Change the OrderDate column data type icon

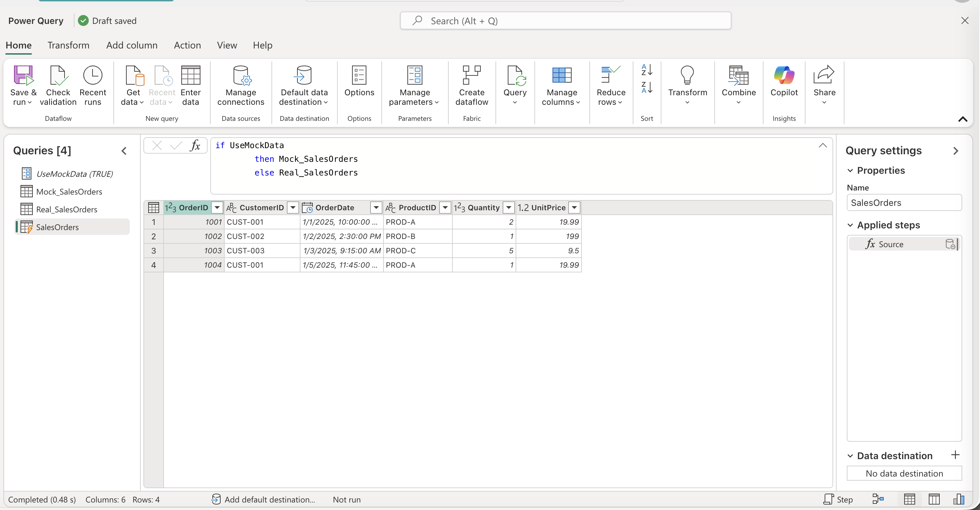(307, 208)
